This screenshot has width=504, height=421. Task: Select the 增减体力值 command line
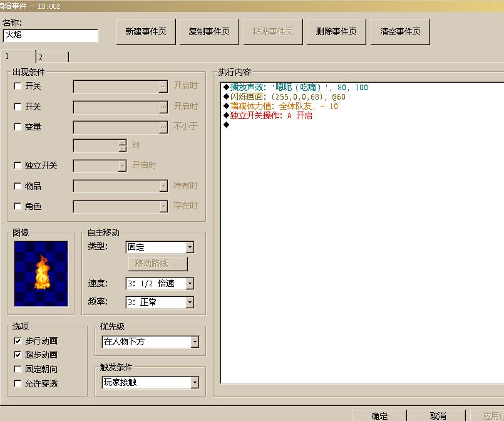[x=280, y=106]
